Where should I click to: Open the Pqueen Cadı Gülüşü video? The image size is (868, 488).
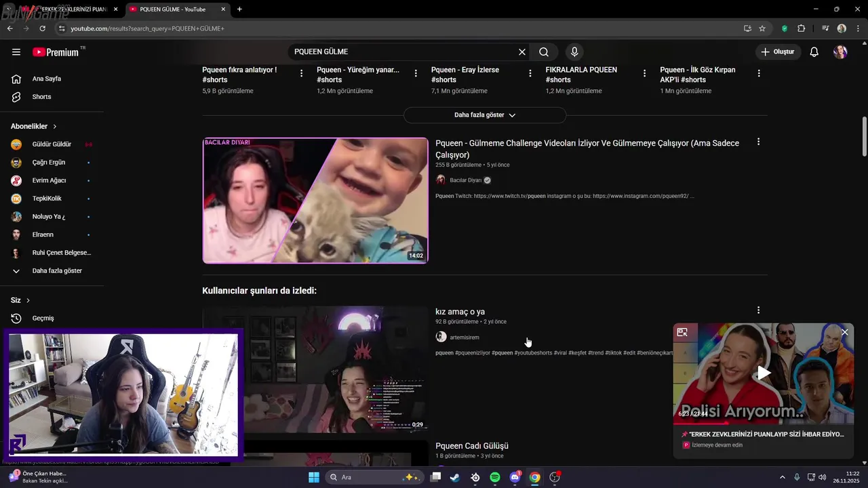[x=471, y=446]
